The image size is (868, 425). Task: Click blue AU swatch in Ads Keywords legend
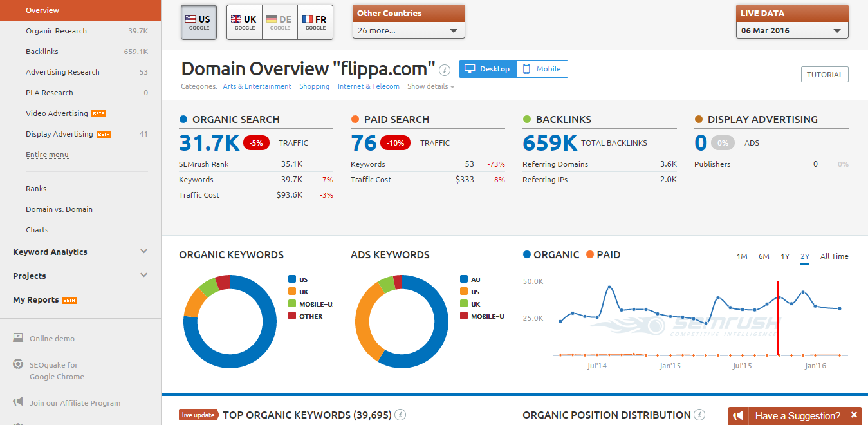(x=464, y=279)
